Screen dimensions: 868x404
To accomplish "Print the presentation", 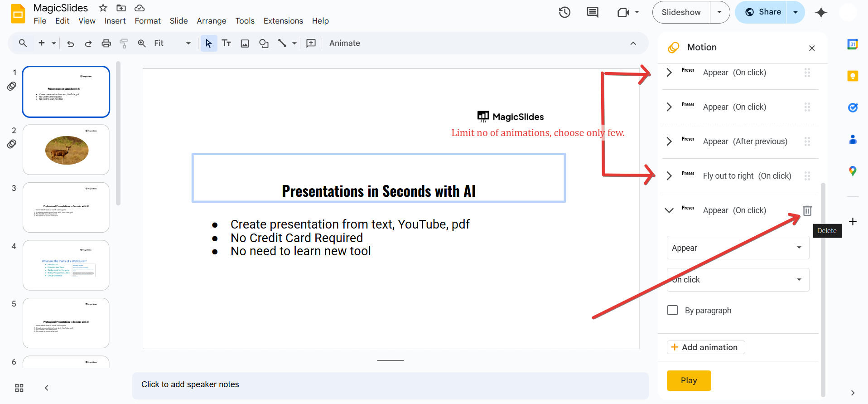I will pyautogui.click(x=106, y=44).
